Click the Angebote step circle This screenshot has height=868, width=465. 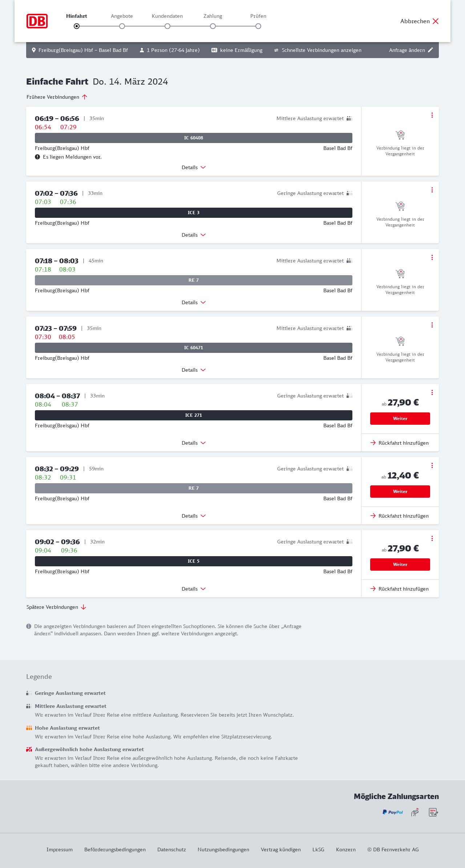tap(122, 26)
